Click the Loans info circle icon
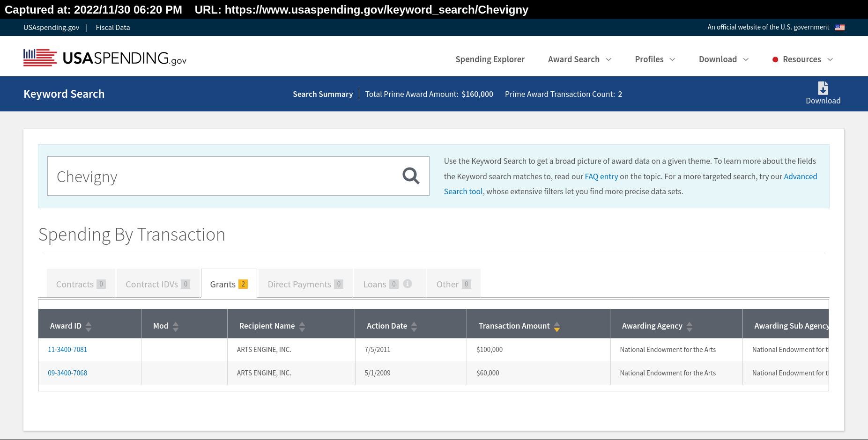The width and height of the screenshot is (868, 440). coord(408,284)
